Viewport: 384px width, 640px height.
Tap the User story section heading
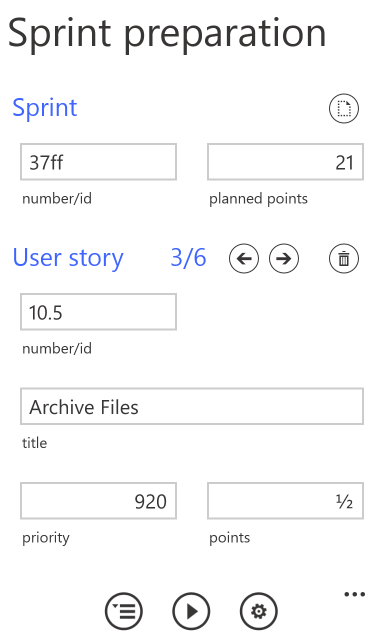tap(68, 258)
